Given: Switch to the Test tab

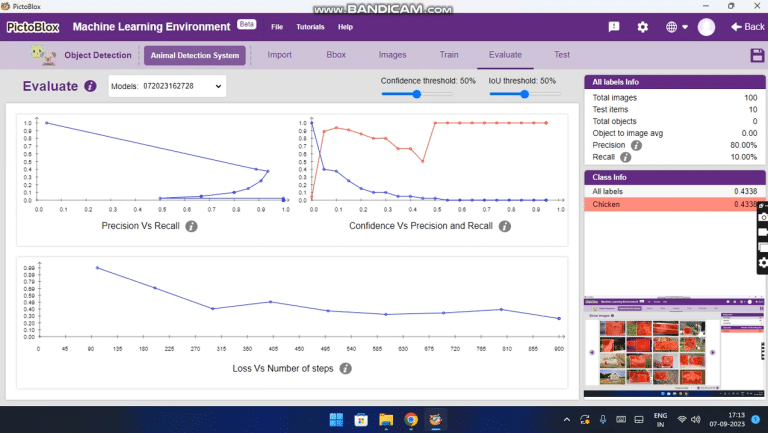Looking at the screenshot, I should [x=562, y=55].
